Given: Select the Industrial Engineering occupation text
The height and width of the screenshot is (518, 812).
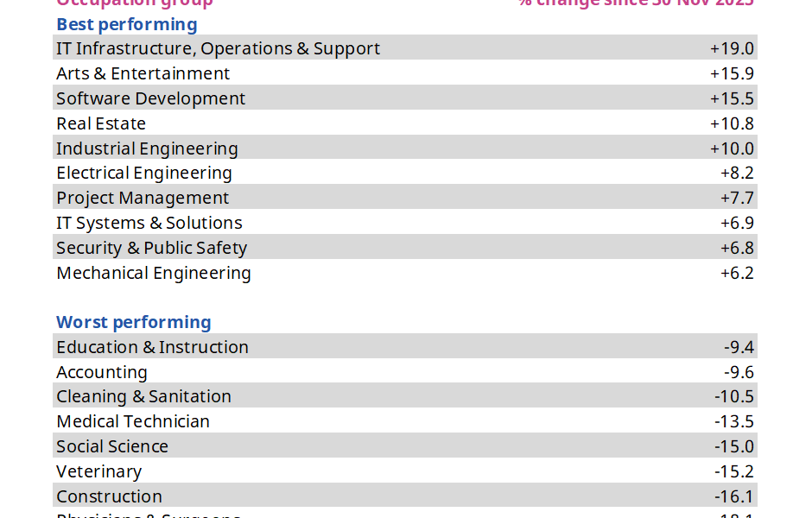Looking at the screenshot, I should pyautogui.click(x=147, y=148).
